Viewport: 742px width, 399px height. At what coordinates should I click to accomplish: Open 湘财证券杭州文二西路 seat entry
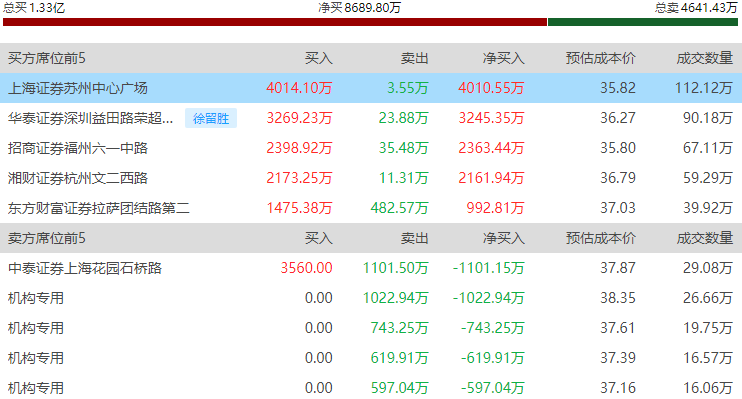78,178
